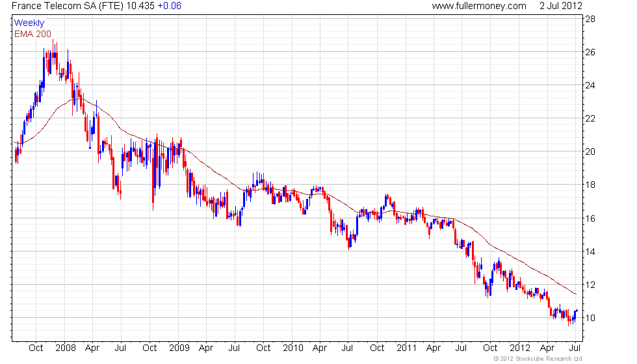Click the 10.435 price value

click(140, 6)
